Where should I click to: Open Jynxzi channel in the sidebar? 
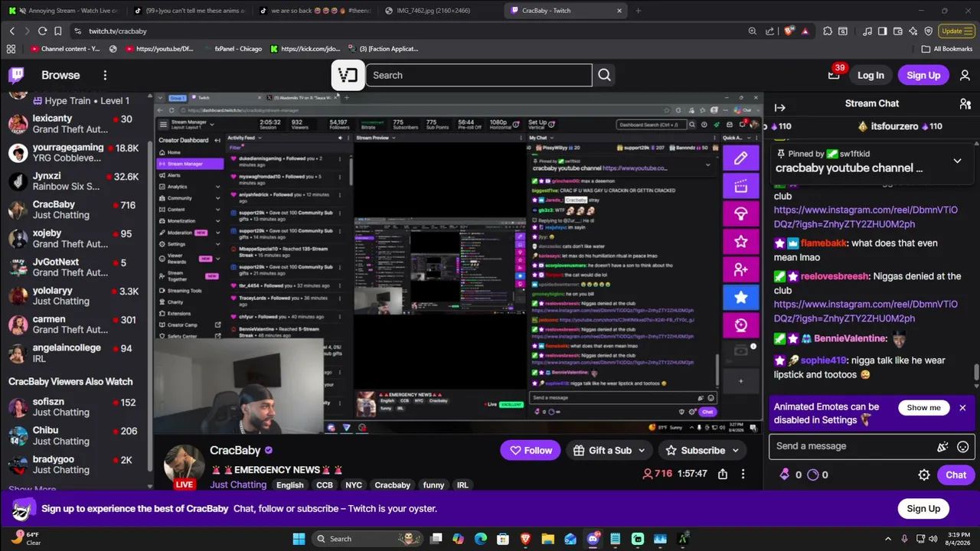[x=75, y=181]
